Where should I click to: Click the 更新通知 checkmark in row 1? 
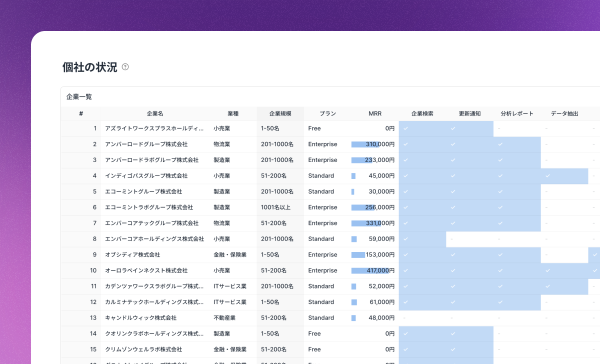click(453, 128)
